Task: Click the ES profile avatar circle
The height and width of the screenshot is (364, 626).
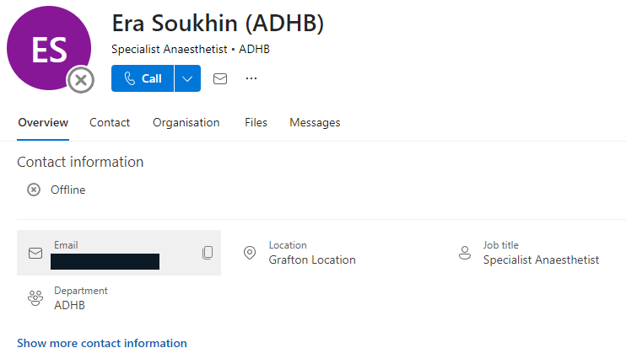Action: click(48, 48)
